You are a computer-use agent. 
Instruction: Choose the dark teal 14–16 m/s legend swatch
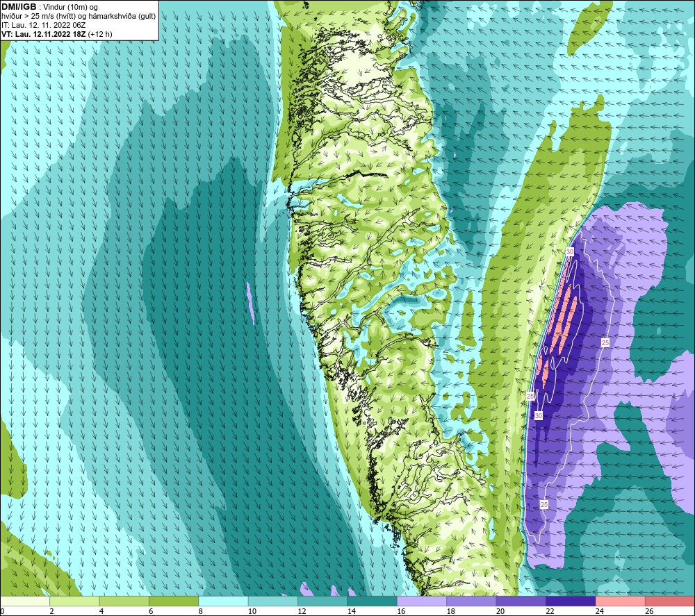coord(373,601)
